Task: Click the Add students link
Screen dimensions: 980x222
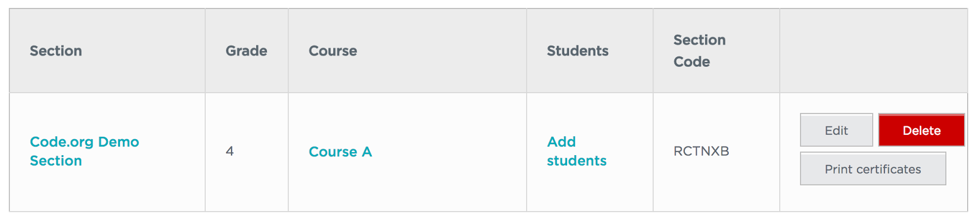Action: 576,151
